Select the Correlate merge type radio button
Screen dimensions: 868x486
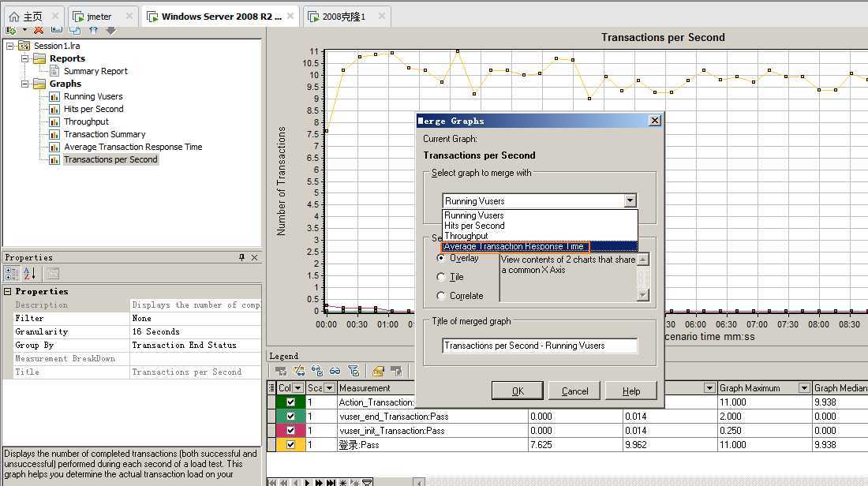coord(440,296)
